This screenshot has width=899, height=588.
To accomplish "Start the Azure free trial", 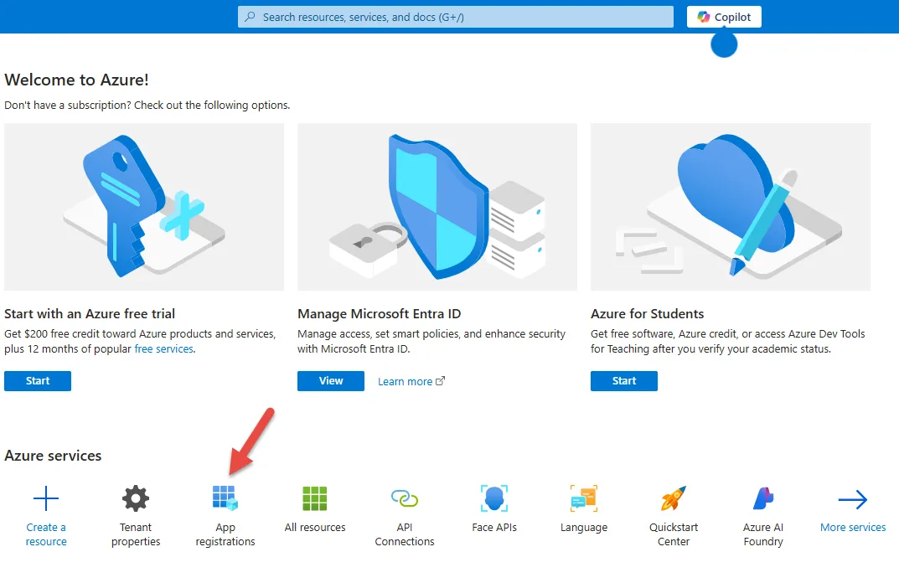I will click(x=37, y=381).
